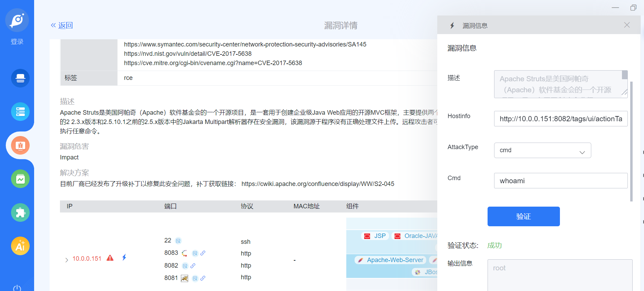Click the 漏洞信息 panel vertical scrollbar
644x291 pixels.
[631, 141]
